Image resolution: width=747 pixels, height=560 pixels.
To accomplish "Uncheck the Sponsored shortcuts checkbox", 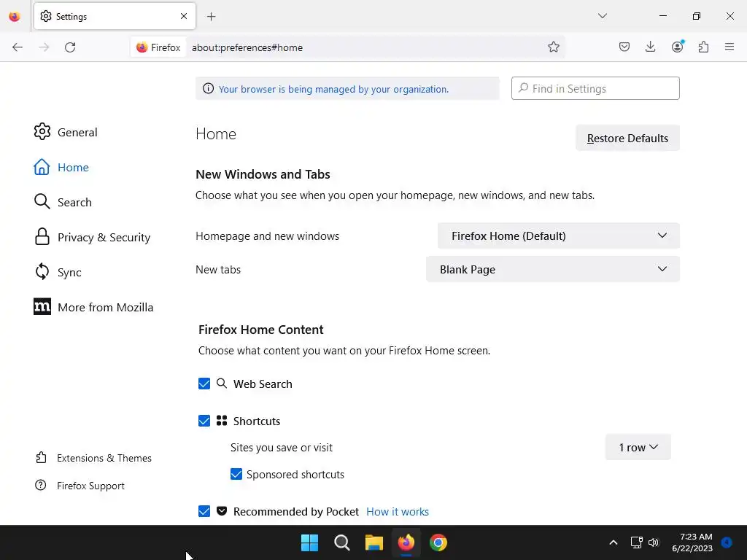I will point(236,474).
